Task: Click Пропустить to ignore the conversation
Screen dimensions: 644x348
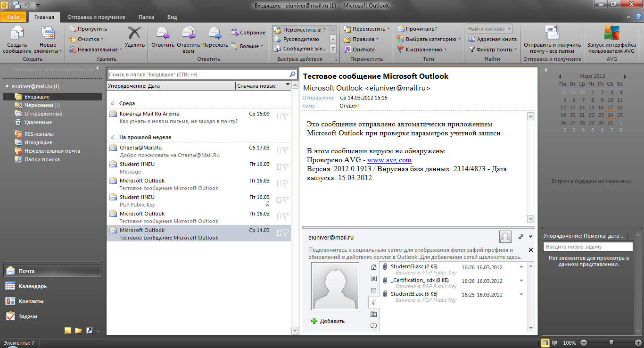Action: pyautogui.click(x=88, y=29)
